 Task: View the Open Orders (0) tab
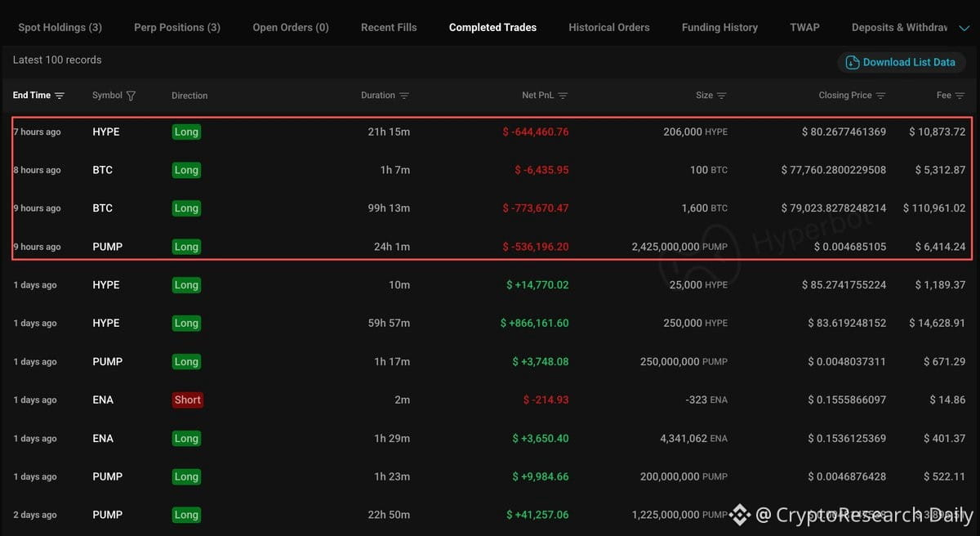[291, 27]
